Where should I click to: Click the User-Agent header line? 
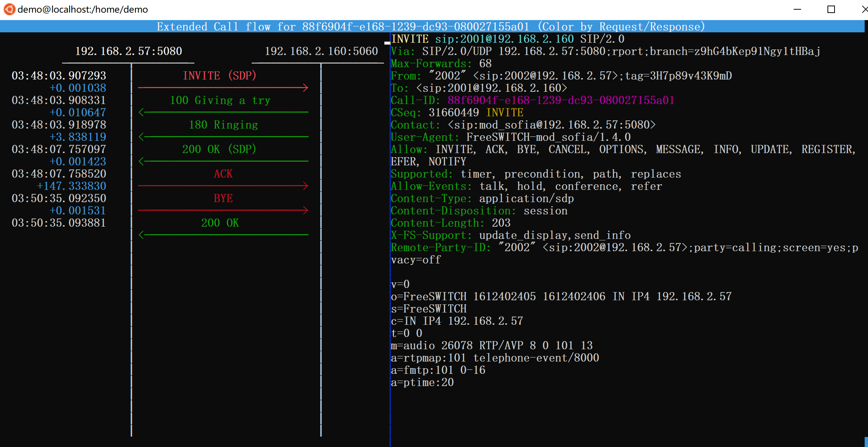[510, 137]
